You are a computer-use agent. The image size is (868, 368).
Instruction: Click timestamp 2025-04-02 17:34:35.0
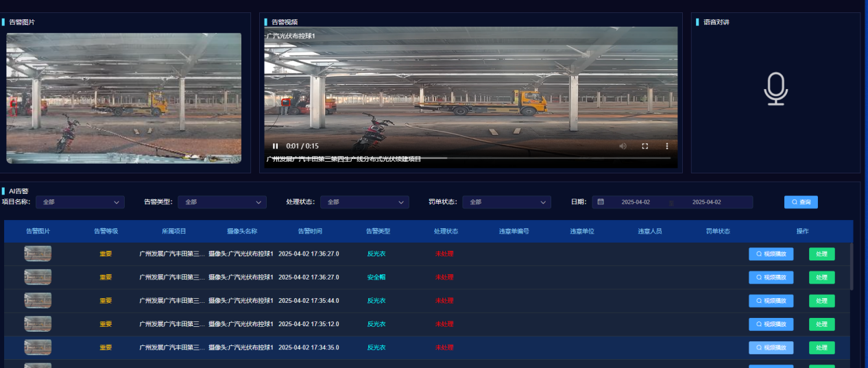tap(309, 347)
